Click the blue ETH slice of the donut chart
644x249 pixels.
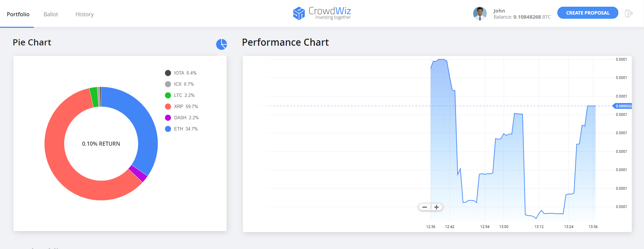coord(141,122)
